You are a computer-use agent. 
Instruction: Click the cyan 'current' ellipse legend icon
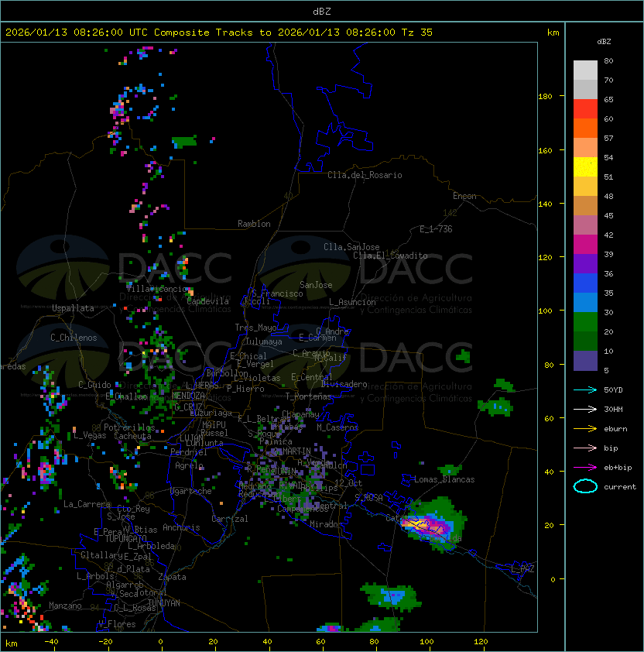tap(585, 486)
